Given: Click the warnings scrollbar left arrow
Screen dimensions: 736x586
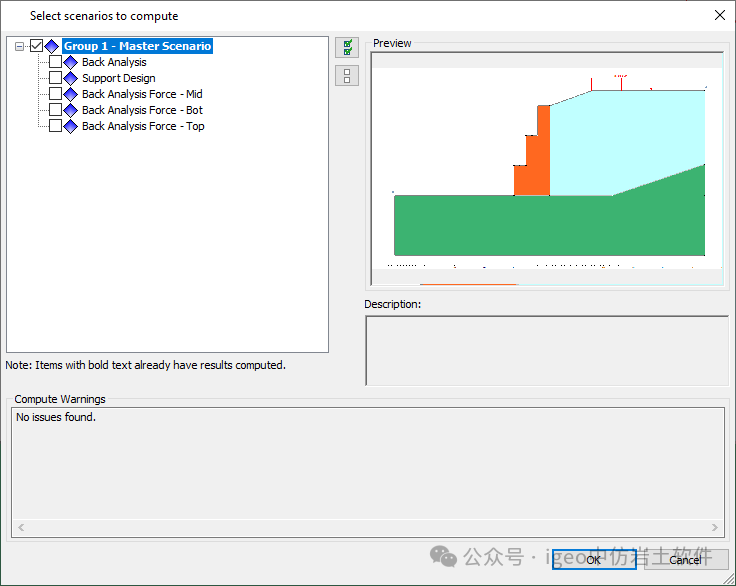Looking at the screenshot, I should click(x=21, y=527).
